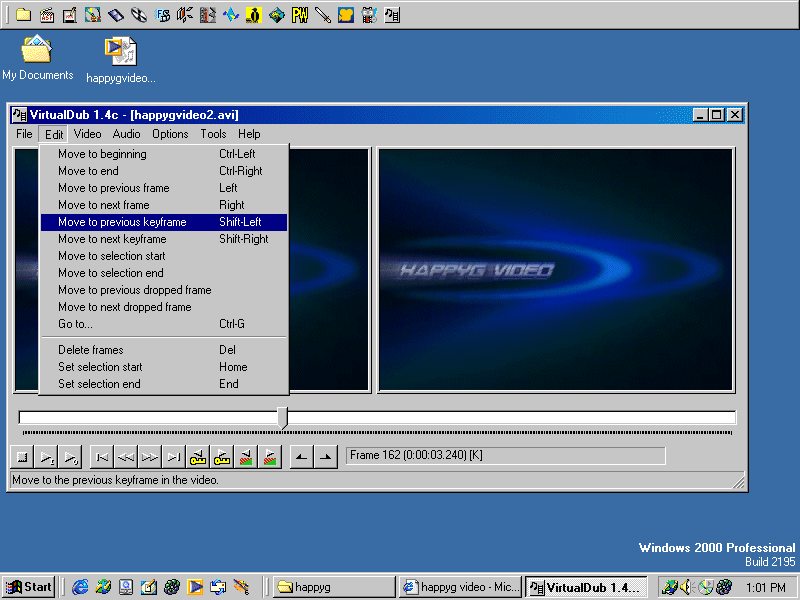The width and height of the screenshot is (800, 600).
Task: Switch to the happyg folder taskbar button
Action: [334, 587]
